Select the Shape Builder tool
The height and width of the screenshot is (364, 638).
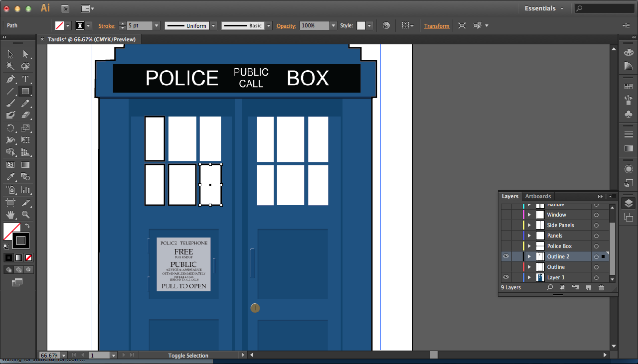tap(10, 152)
